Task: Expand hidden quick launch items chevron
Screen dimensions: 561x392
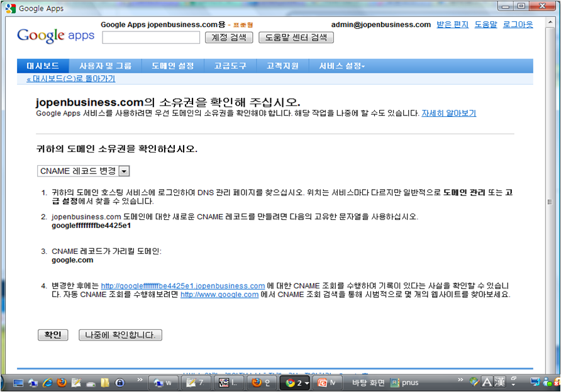Action: 140,379
